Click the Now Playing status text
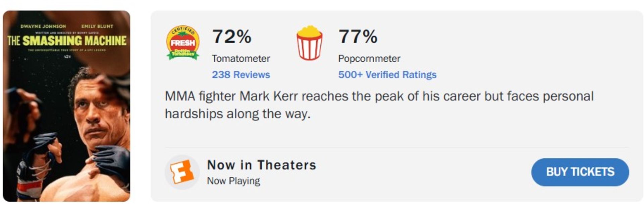Image resolution: width=644 pixels, height=206 pixels. pos(233,181)
